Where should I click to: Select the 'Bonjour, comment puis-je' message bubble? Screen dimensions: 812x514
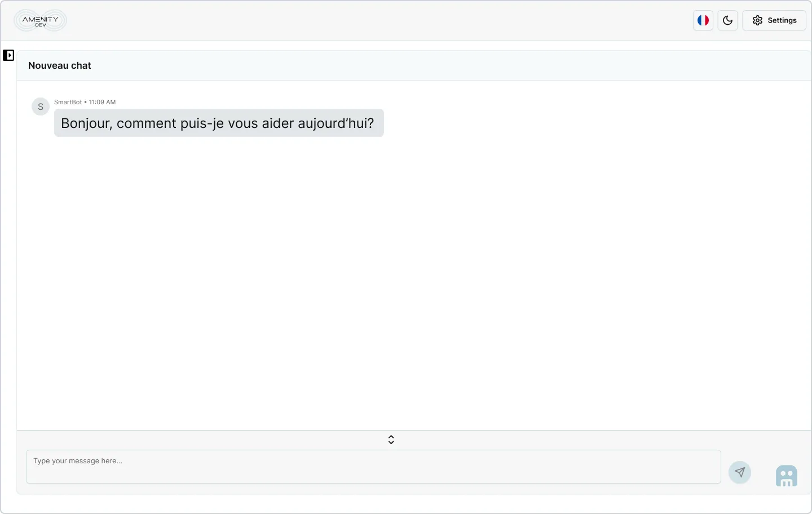(219, 123)
